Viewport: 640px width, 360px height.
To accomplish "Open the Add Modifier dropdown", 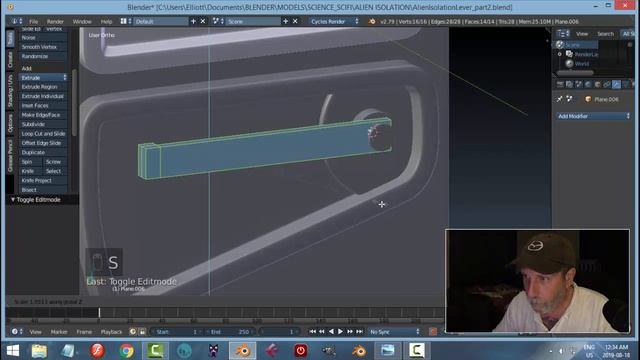I will pos(593,116).
